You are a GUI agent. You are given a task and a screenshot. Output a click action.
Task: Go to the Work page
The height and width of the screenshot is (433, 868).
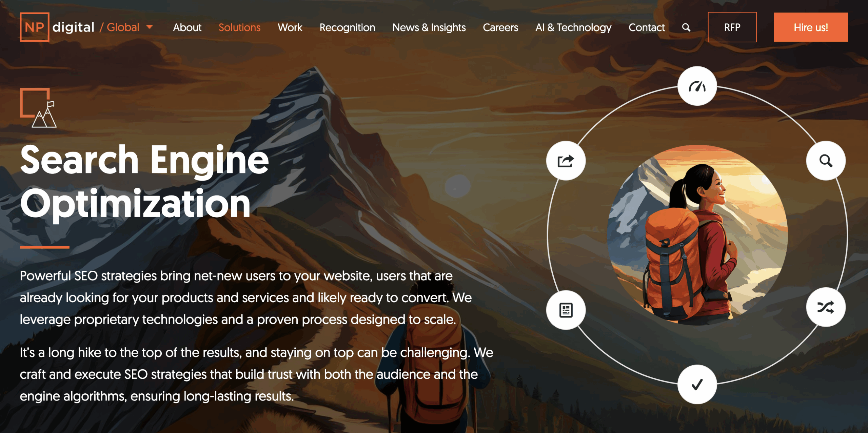(x=290, y=27)
